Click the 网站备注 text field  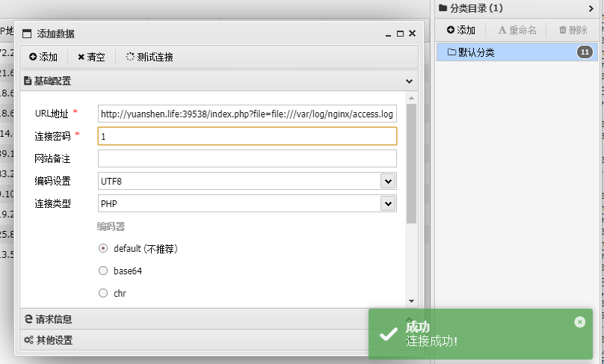point(247,158)
